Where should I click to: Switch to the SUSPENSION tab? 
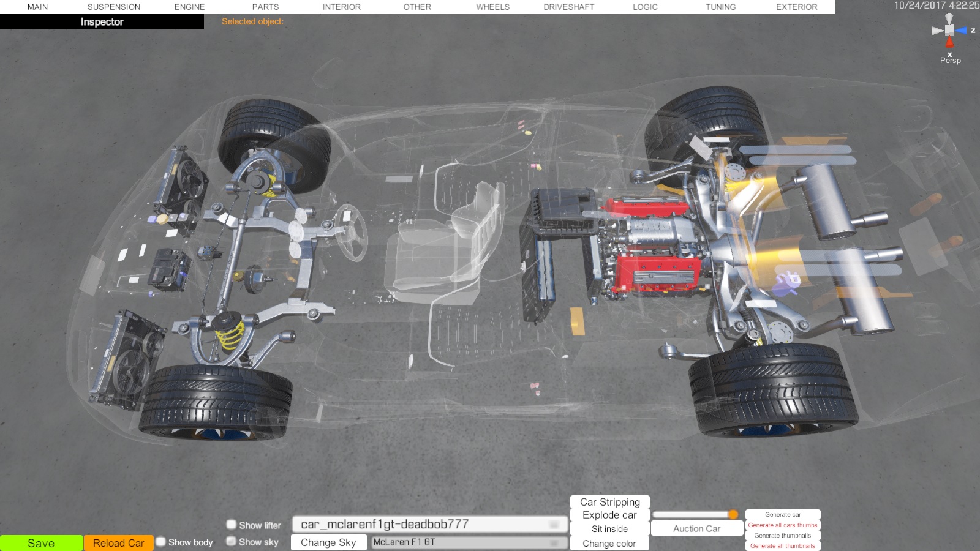pyautogui.click(x=114, y=7)
